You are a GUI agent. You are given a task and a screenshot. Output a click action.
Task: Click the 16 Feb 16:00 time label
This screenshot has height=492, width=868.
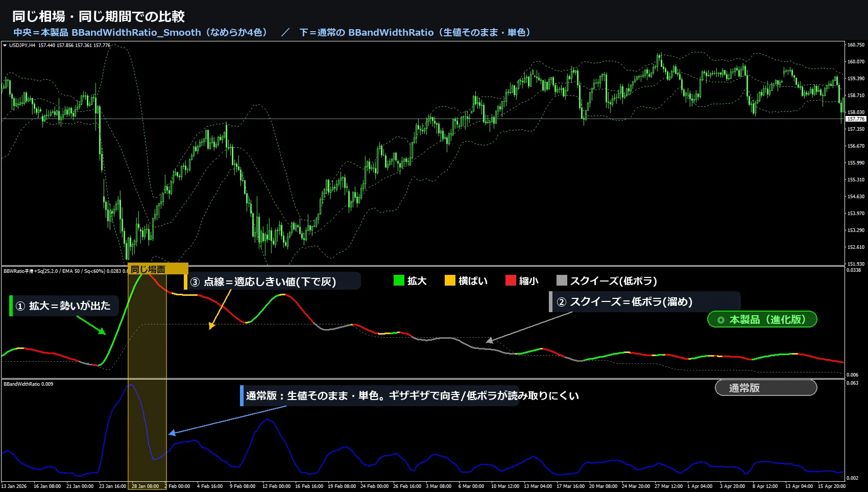(x=309, y=486)
